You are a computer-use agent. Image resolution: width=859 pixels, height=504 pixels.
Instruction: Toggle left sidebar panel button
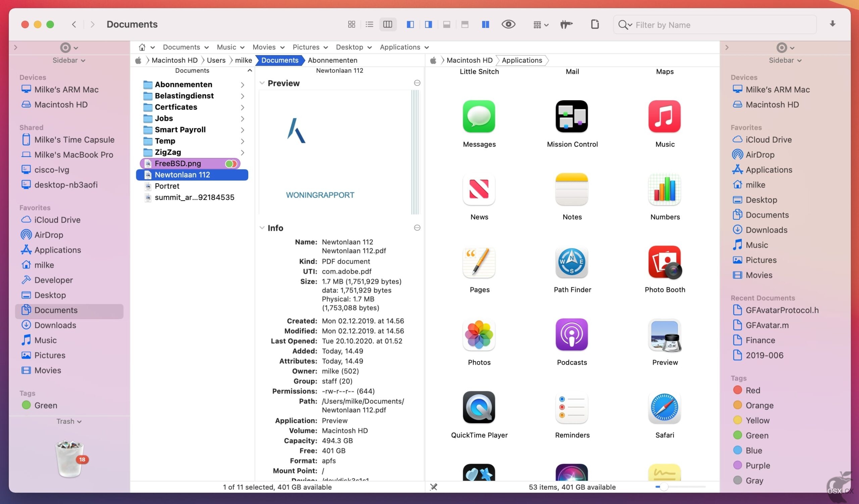tap(410, 24)
